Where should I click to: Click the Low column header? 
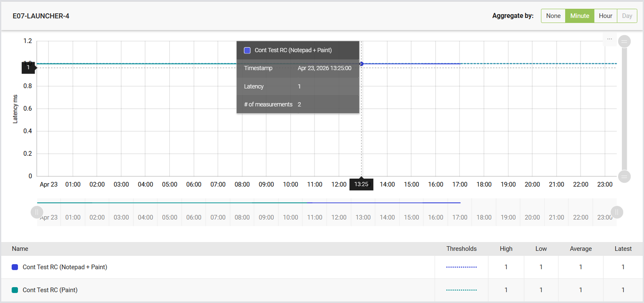click(541, 249)
